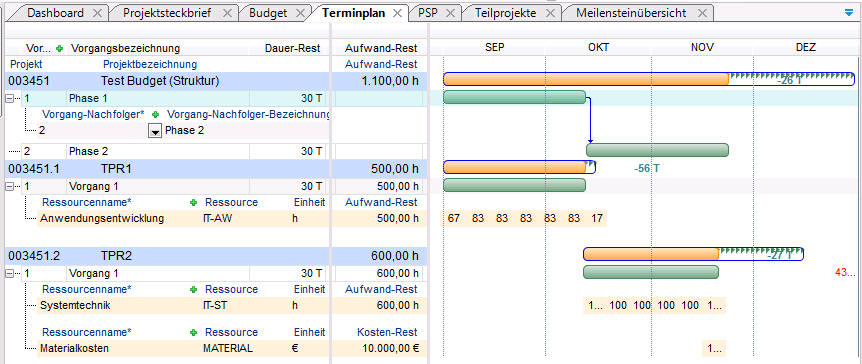This screenshot has height=364, width=862.
Task: Click orange TPR2 Gantt bar
Action: coord(651,254)
